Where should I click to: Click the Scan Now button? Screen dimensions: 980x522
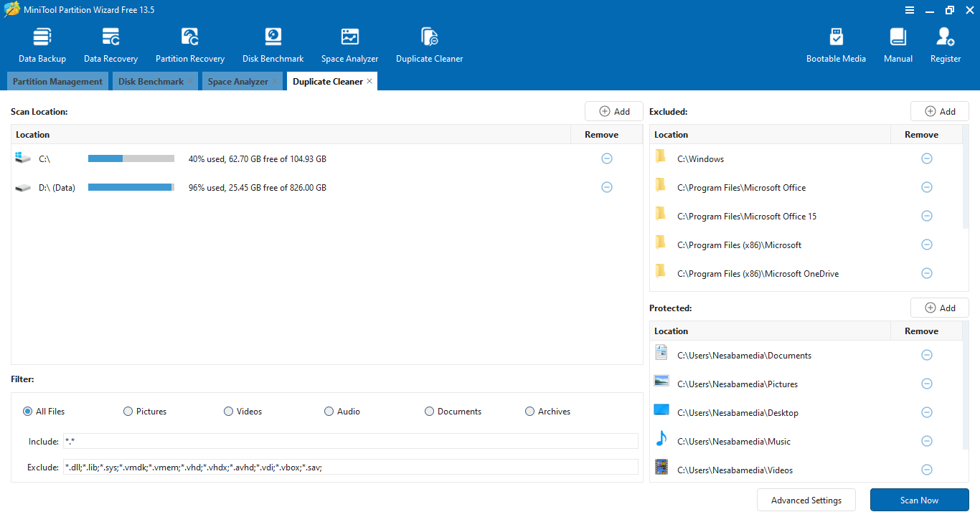click(x=919, y=500)
